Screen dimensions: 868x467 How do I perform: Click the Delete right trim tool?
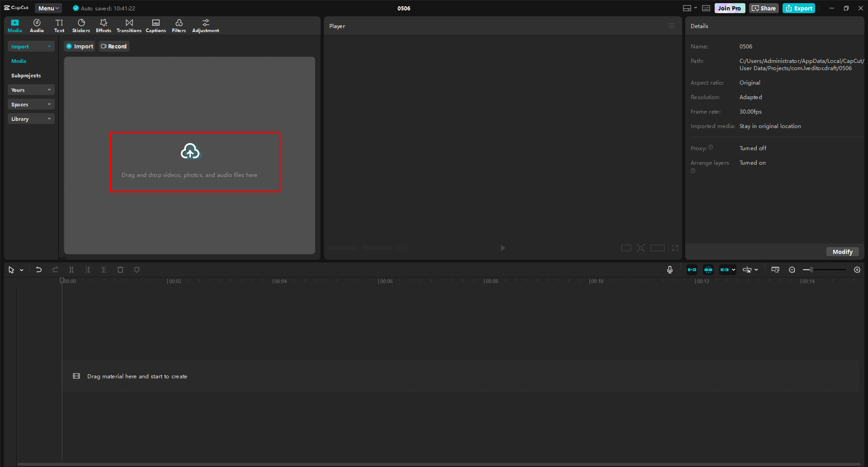(104, 270)
